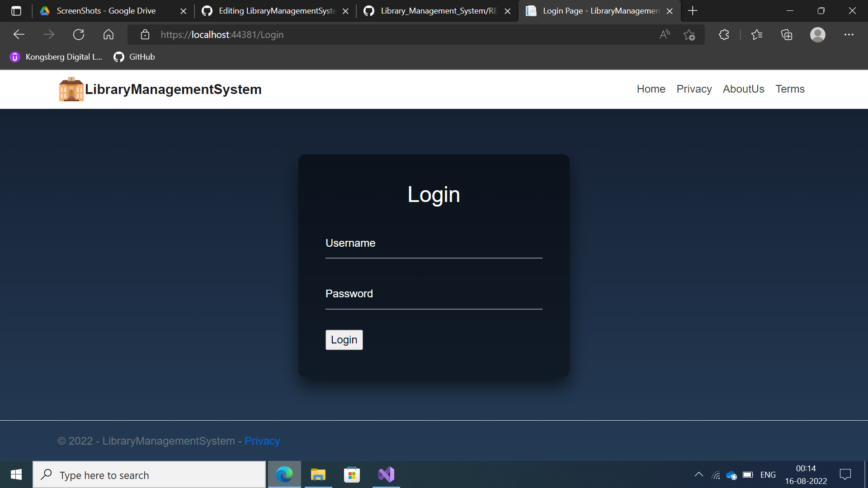
Task: Open the Terms navigation link
Action: pos(790,89)
